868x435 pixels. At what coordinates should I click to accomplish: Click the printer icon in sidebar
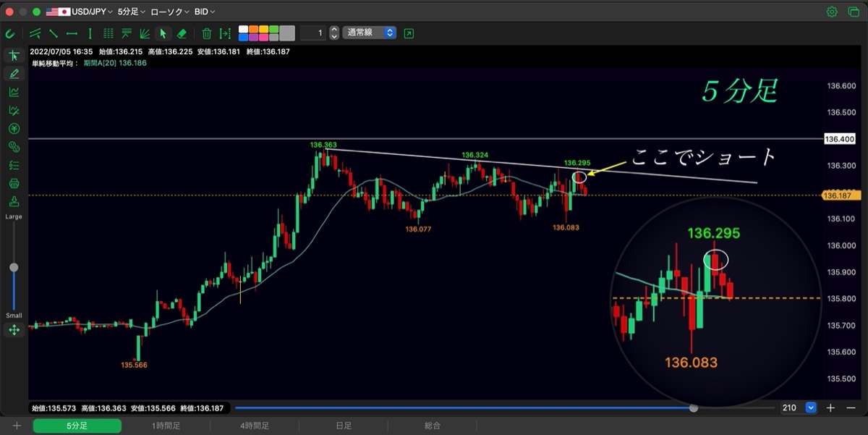click(x=14, y=183)
